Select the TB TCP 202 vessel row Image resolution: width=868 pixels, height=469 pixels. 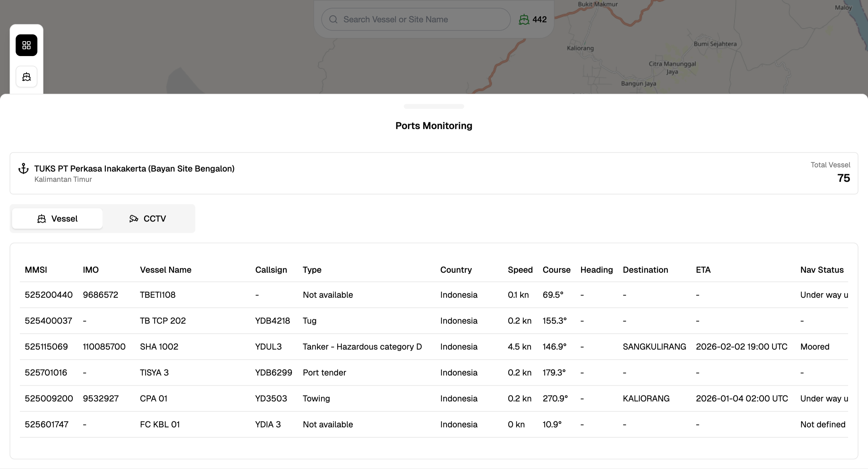163,321
